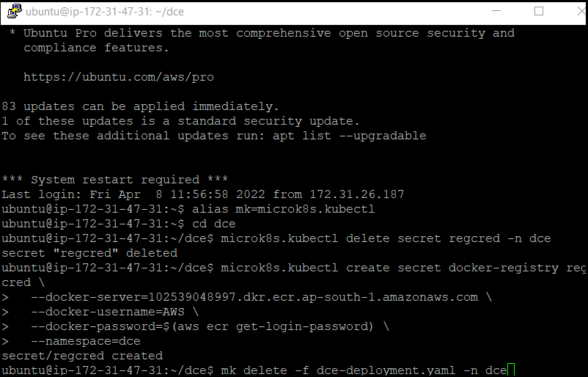Screen dimensions: 588x377
Task: Maximize the PuTTY terminal window
Action: (538, 11)
